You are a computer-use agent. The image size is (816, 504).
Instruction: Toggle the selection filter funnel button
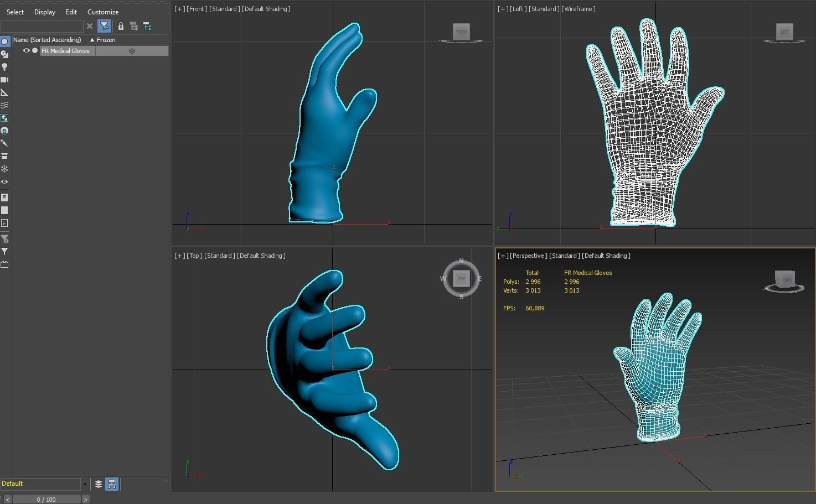pos(104,26)
